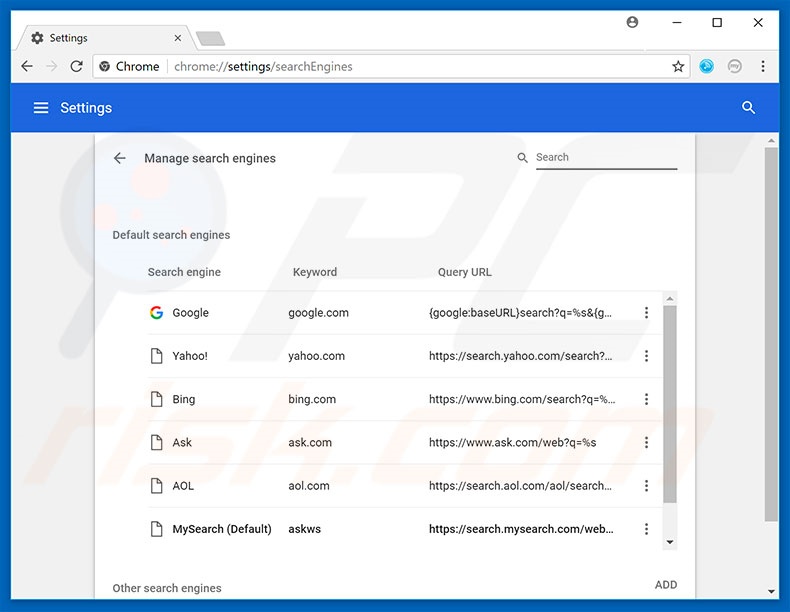The width and height of the screenshot is (790, 612).
Task: Click the page scrollbar up arrow
Action: point(771,141)
